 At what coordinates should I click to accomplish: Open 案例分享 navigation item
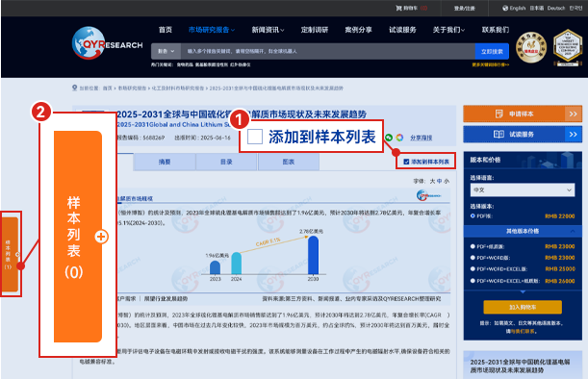[359, 30]
